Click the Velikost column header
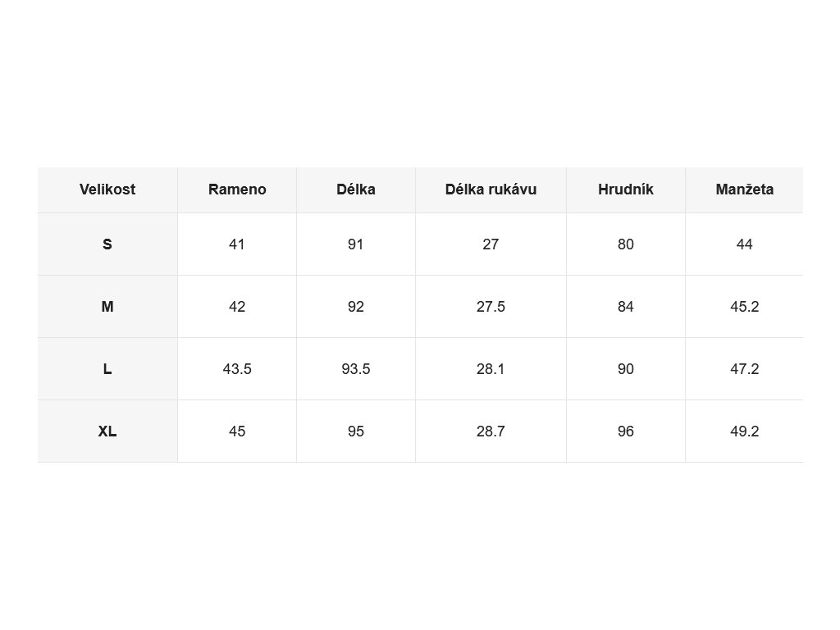 click(x=107, y=189)
